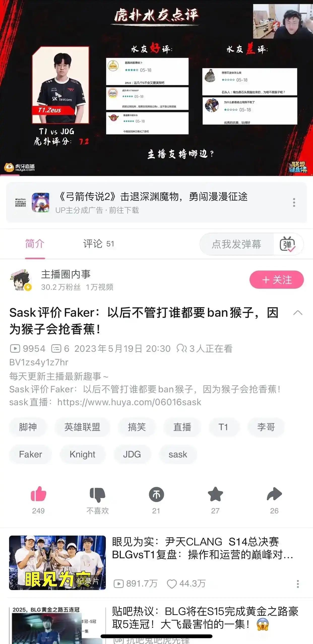The height and width of the screenshot is (644, 313).
Task: Open the huya.com sask stream link
Action: [129, 402]
